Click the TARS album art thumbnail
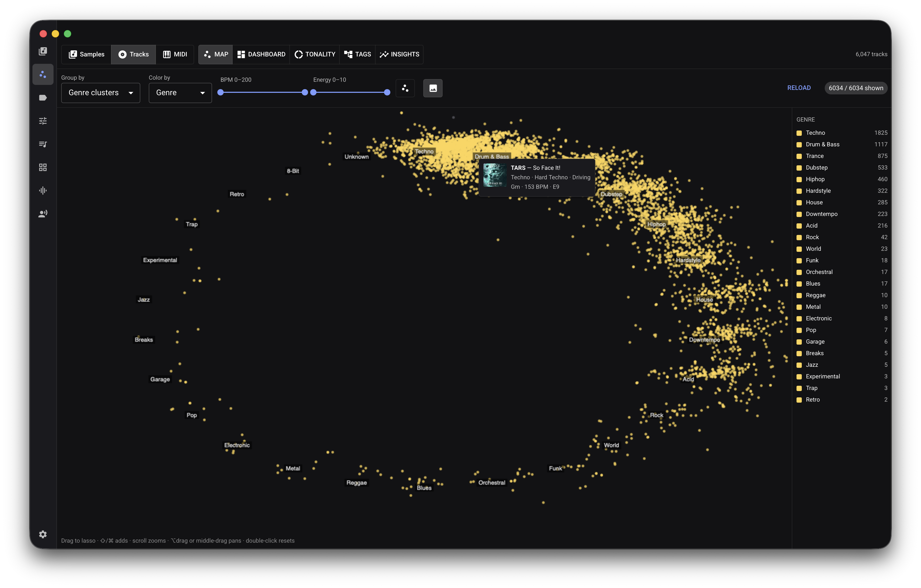 [495, 175]
